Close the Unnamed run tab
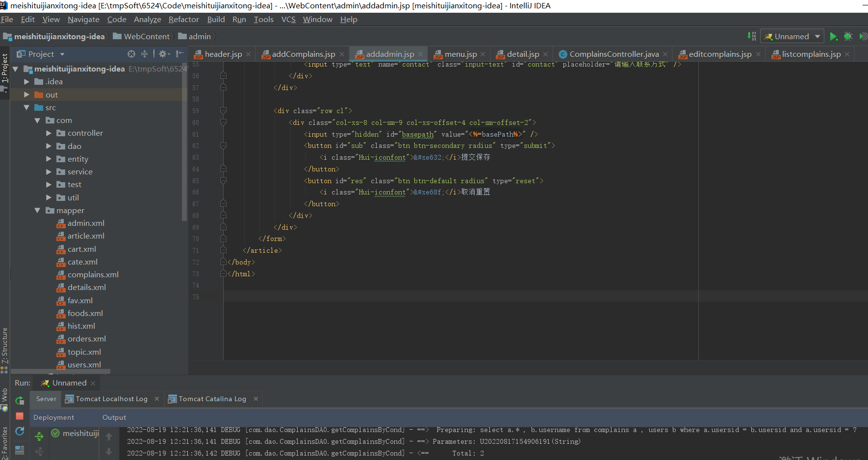868x460 pixels. point(93,383)
